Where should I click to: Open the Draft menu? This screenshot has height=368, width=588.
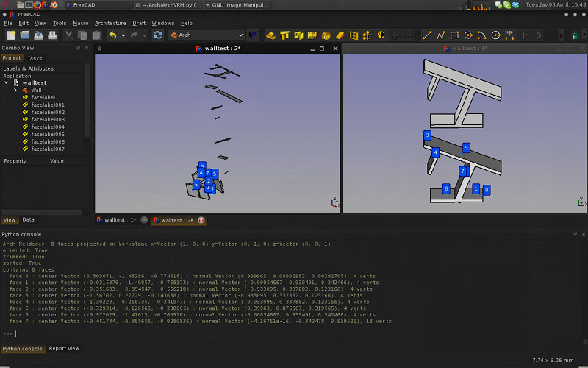(139, 23)
